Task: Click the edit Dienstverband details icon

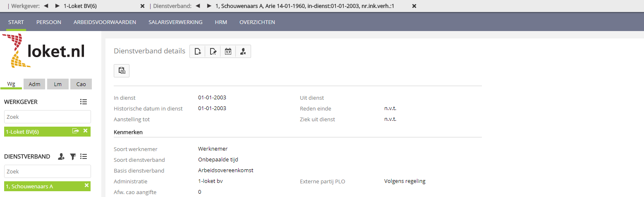Action: [x=213, y=51]
